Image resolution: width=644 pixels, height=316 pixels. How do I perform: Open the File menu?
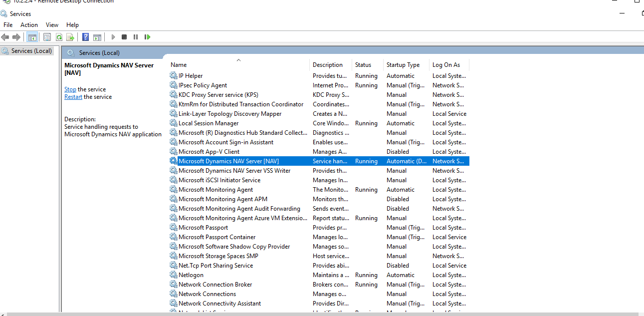pos(8,24)
